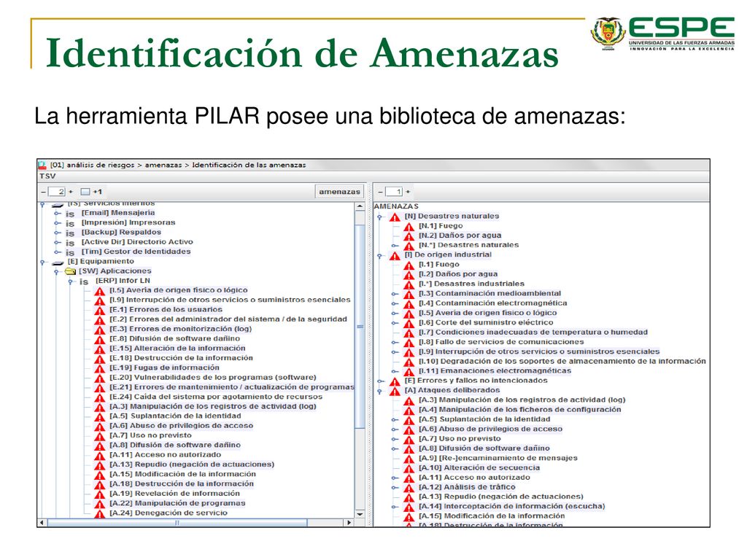Expand A.14 Interceptación de información (escucha)

[x=395, y=507]
